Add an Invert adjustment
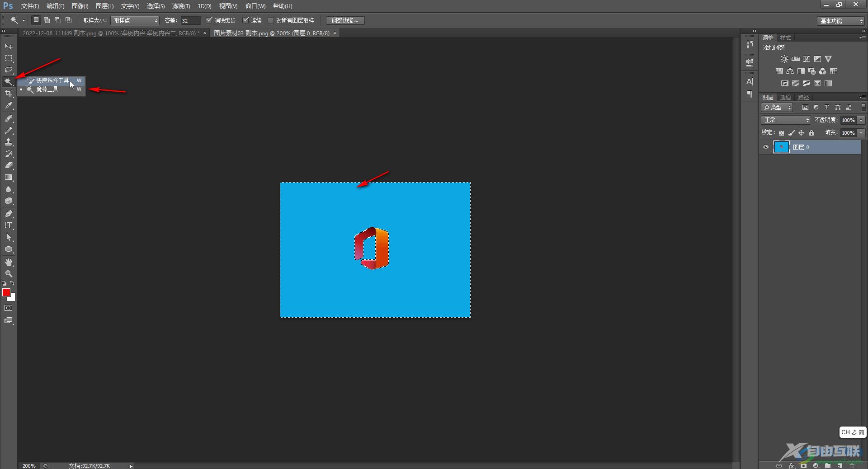The image size is (868, 469). [785, 84]
